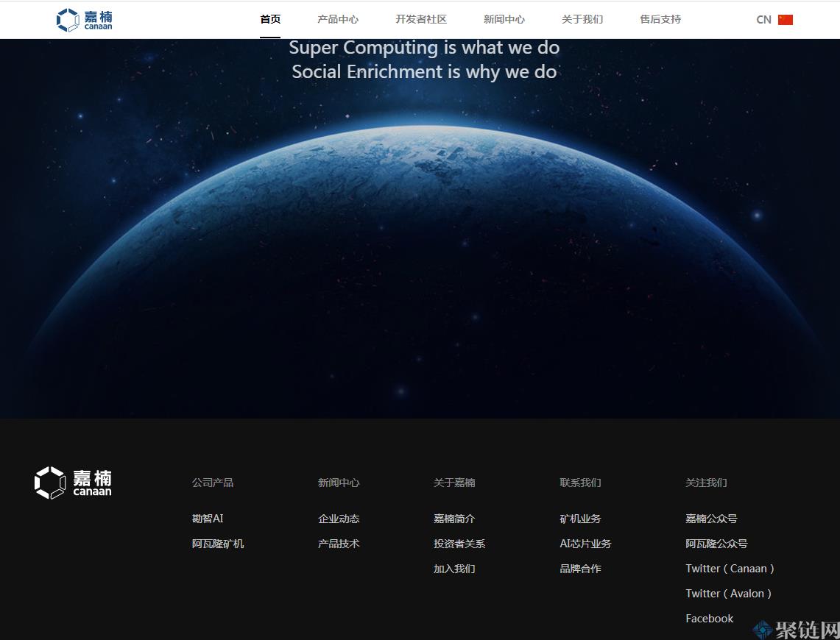This screenshot has width=840, height=640.
Task: Open the 勘智AI footer link
Action: (208, 519)
